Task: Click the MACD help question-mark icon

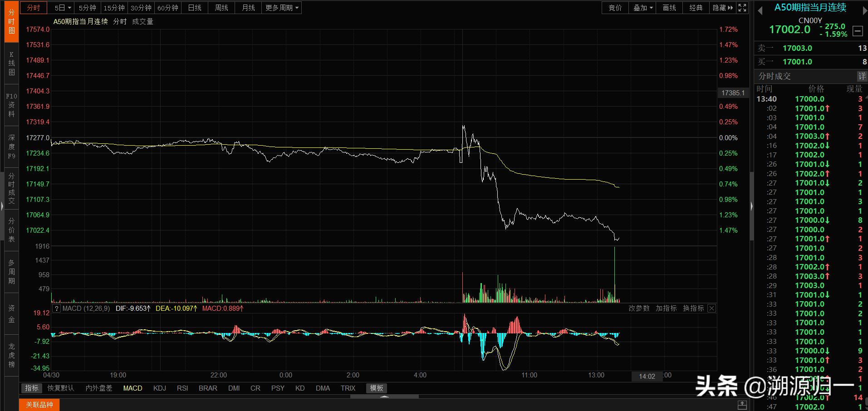Action: click(57, 308)
